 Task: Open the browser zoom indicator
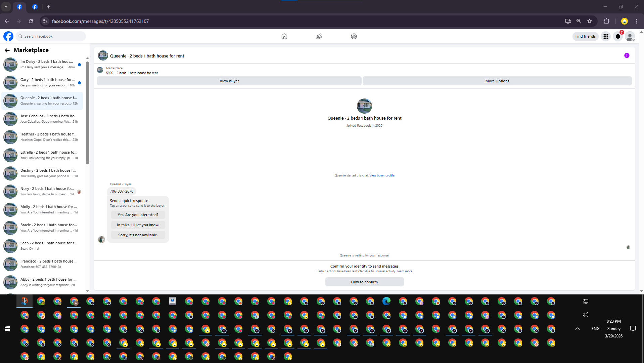point(579,21)
